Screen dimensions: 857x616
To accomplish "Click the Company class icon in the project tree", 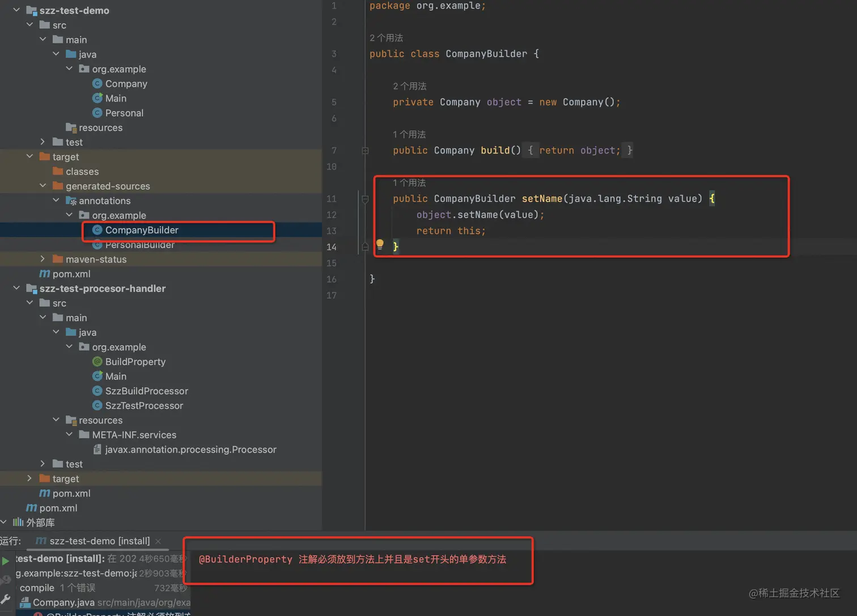I will click(x=97, y=83).
